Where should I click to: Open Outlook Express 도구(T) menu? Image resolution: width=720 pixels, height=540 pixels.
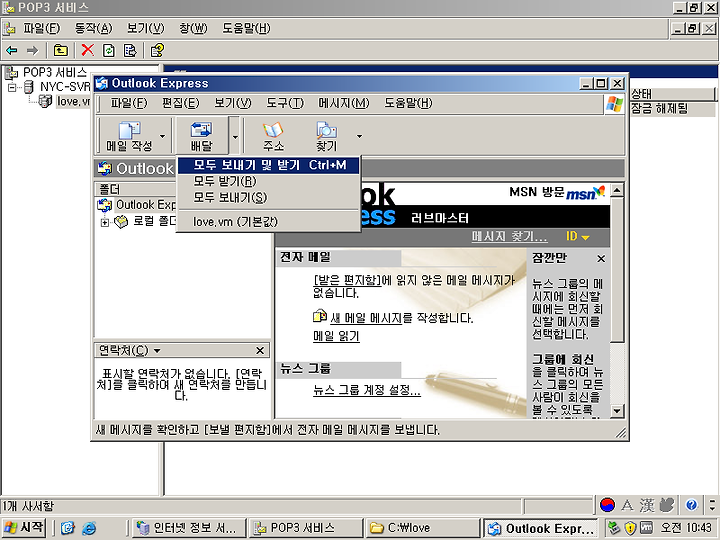point(285,103)
